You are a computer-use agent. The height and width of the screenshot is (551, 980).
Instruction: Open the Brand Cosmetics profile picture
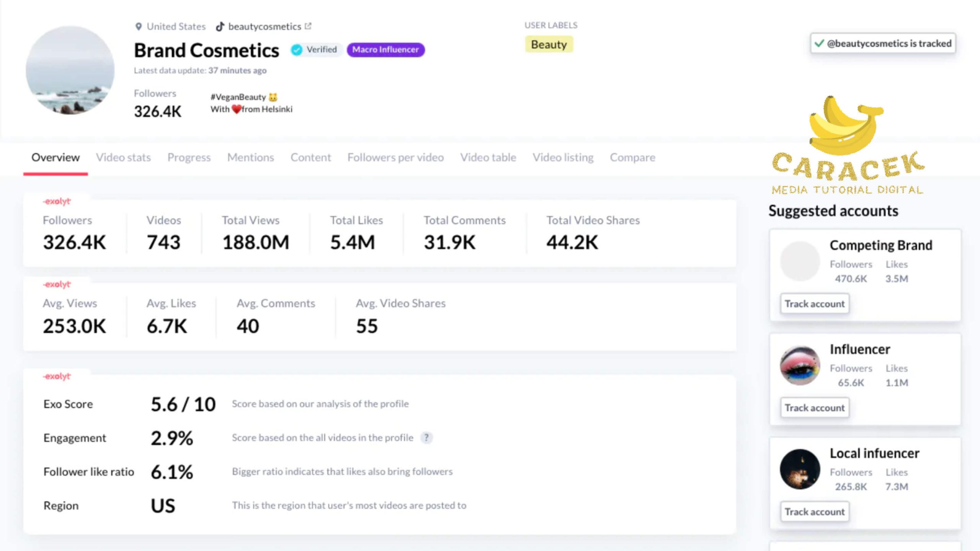tap(70, 70)
